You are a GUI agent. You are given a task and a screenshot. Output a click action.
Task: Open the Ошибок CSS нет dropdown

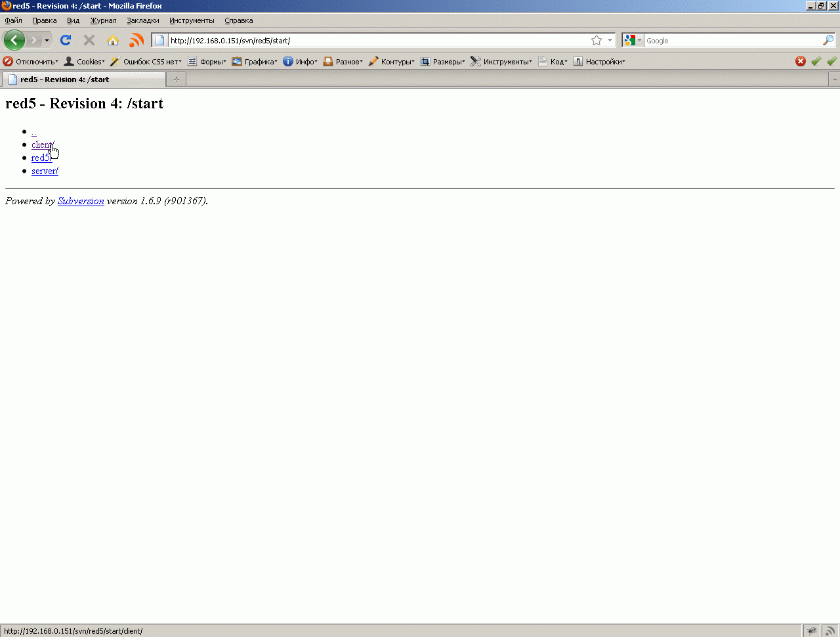tap(146, 62)
